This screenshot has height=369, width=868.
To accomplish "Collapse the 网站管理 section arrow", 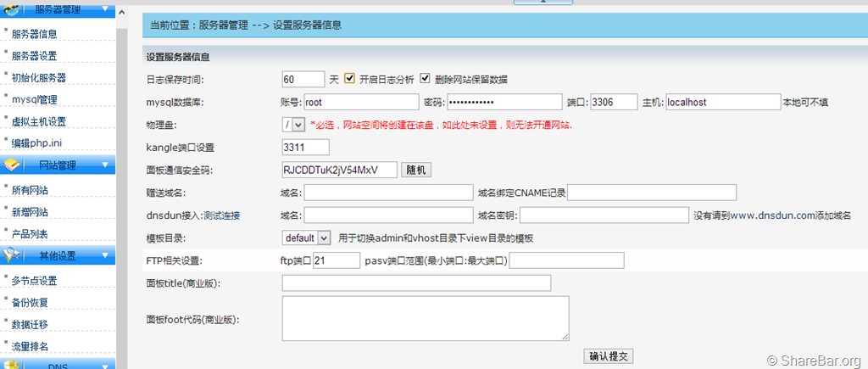I will coord(104,165).
